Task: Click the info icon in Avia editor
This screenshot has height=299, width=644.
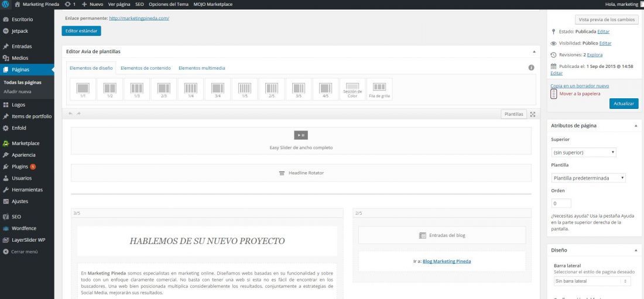Action: [x=531, y=68]
